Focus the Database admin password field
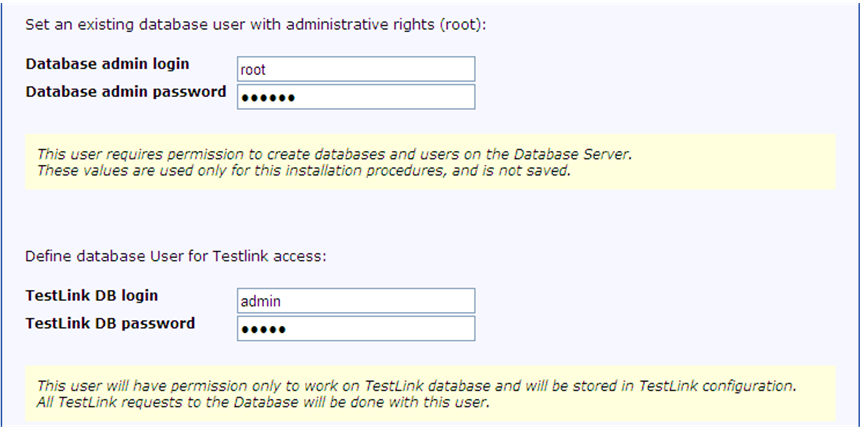860x428 pixels. (355, 96)
